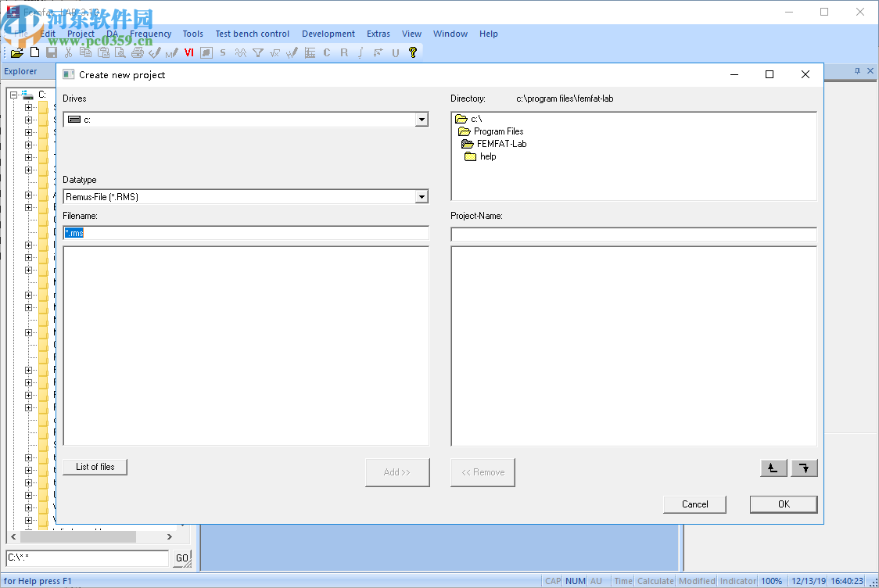Click the waveform signal toolbar icon
Viewport: 879px width, 588px height.
241,52
